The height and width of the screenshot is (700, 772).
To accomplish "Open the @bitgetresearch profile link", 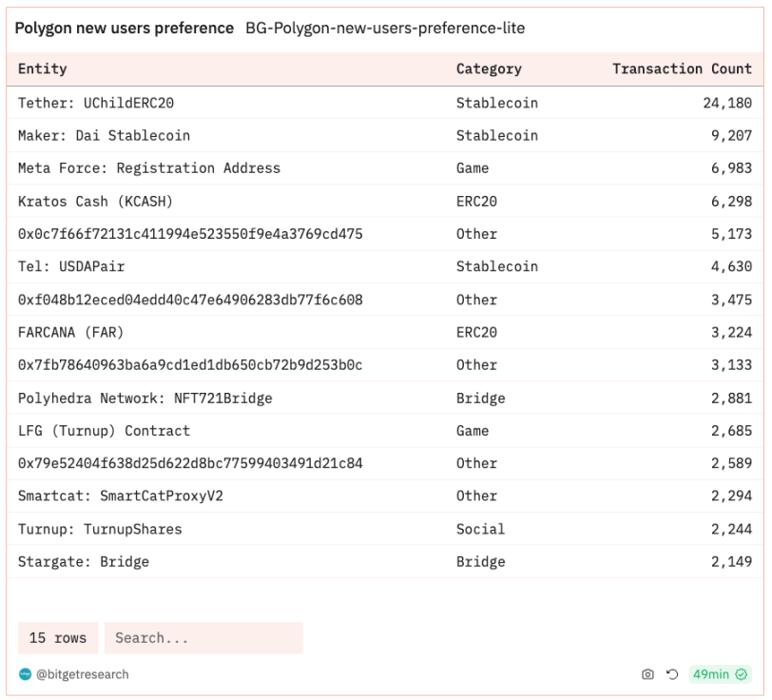I will pos(82,674).
